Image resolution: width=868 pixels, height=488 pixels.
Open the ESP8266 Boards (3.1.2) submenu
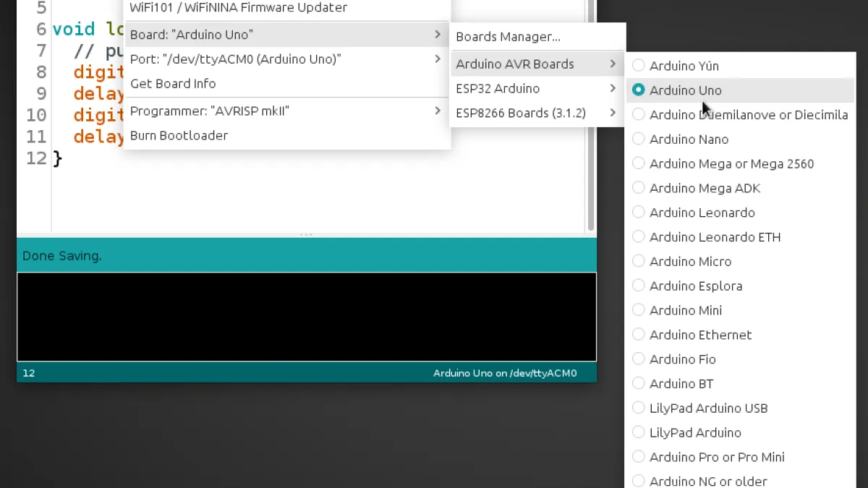[x=537, y=114]
